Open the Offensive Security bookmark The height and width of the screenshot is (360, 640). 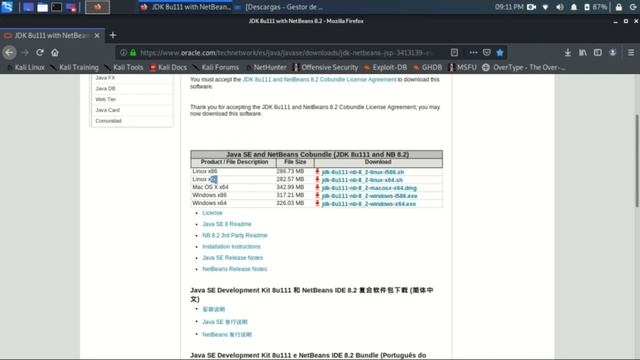point(325,67)
